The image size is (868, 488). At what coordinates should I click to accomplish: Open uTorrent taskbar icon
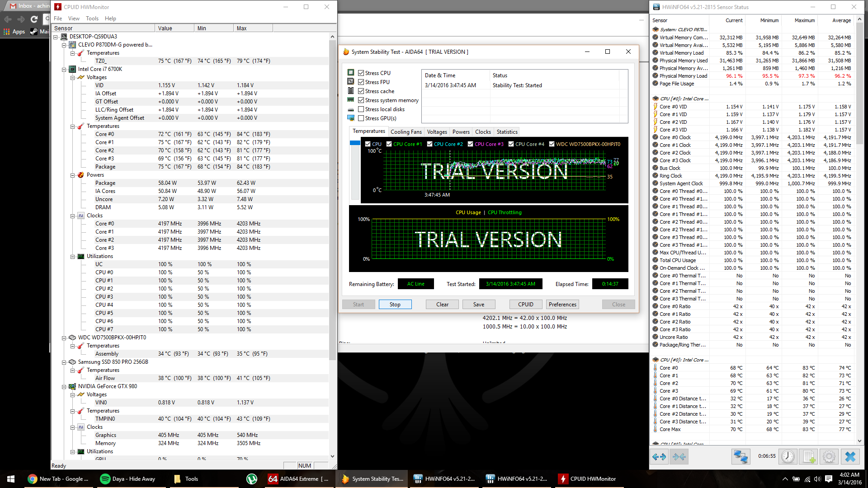252,479
